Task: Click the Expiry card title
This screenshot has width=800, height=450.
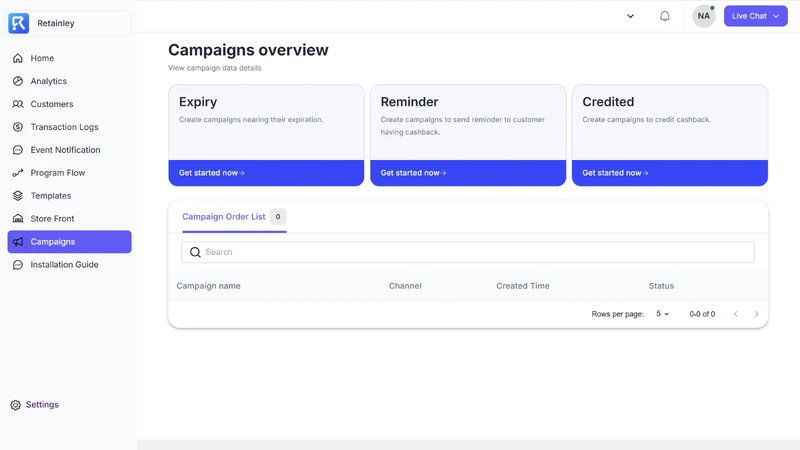Action: tap(198, 102)
